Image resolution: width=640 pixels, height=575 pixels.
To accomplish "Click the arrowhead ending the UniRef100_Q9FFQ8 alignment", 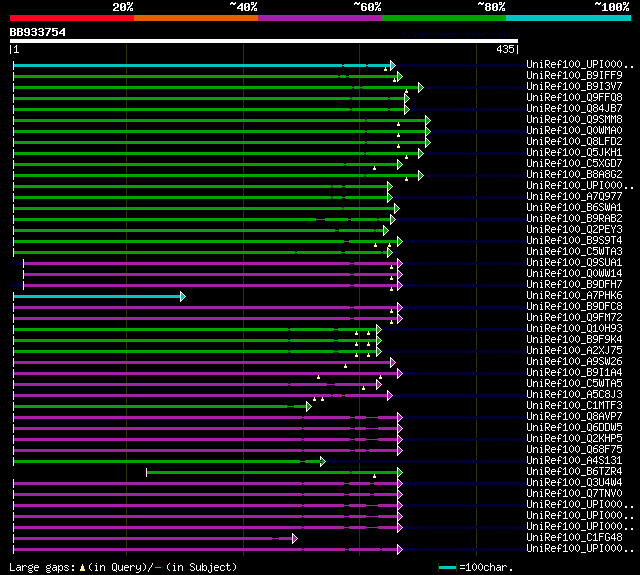I will coord(407,98).
